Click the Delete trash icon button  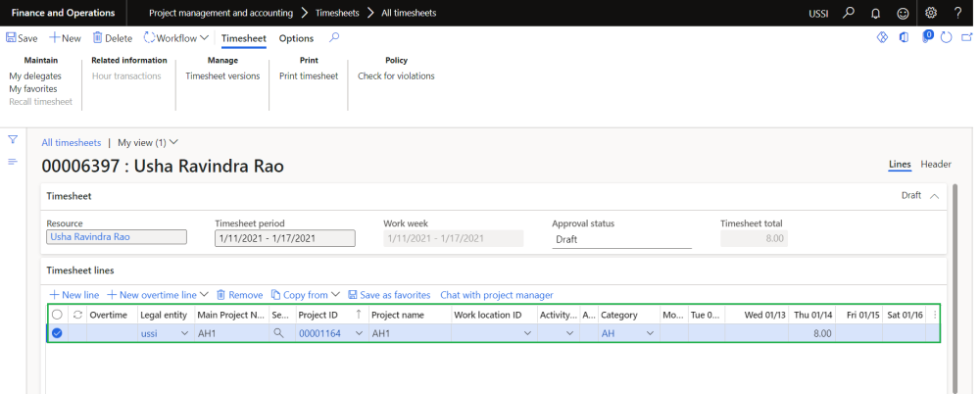113,38
